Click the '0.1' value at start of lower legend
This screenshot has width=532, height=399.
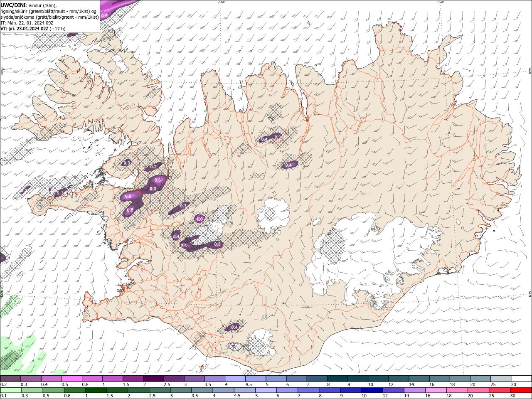[x=3, y=396]
